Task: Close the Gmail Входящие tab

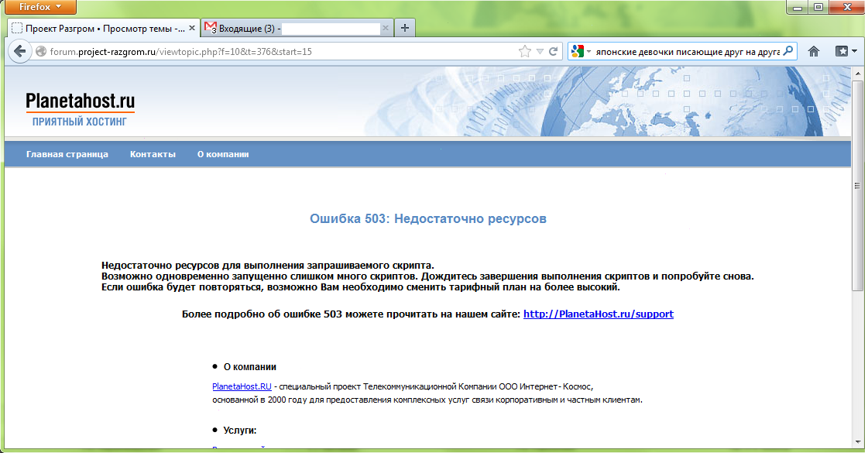Action: click(386, 28)
